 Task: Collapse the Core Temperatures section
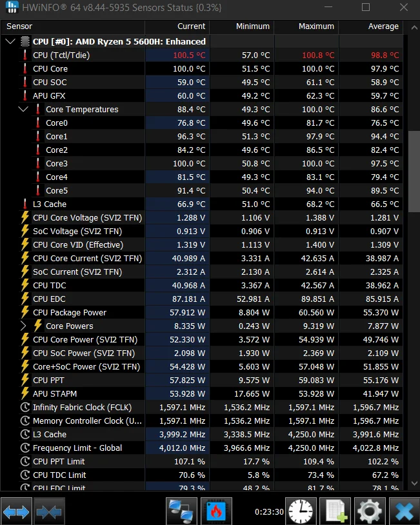point(23,109)
